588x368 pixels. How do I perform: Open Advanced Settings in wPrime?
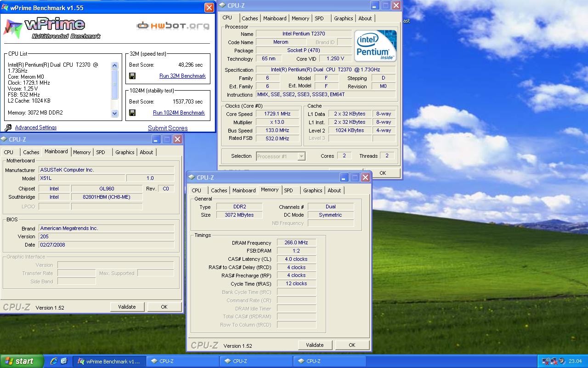pyautogui.click(x=36, y=127)
